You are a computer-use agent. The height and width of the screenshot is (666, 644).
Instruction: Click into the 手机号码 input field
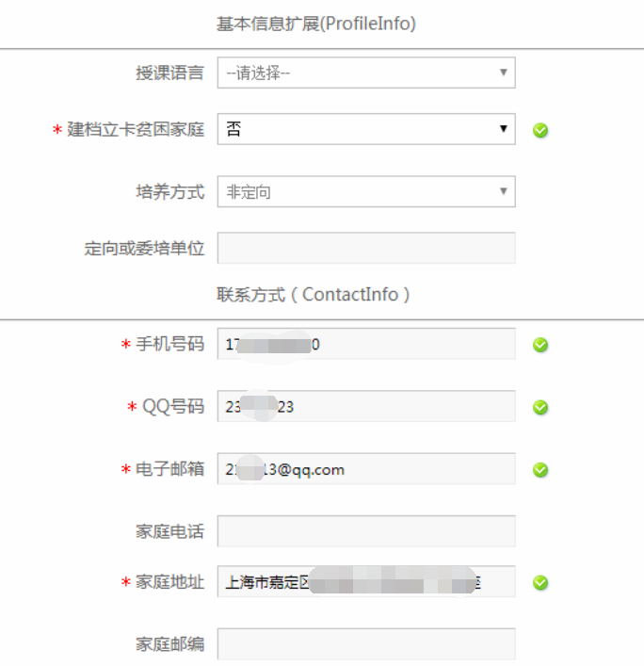(366, 344)
